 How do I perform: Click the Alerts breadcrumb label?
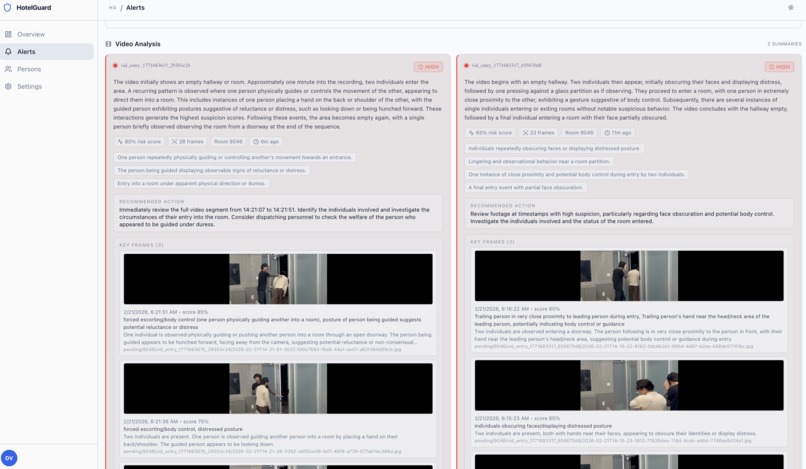pos(135,8)
